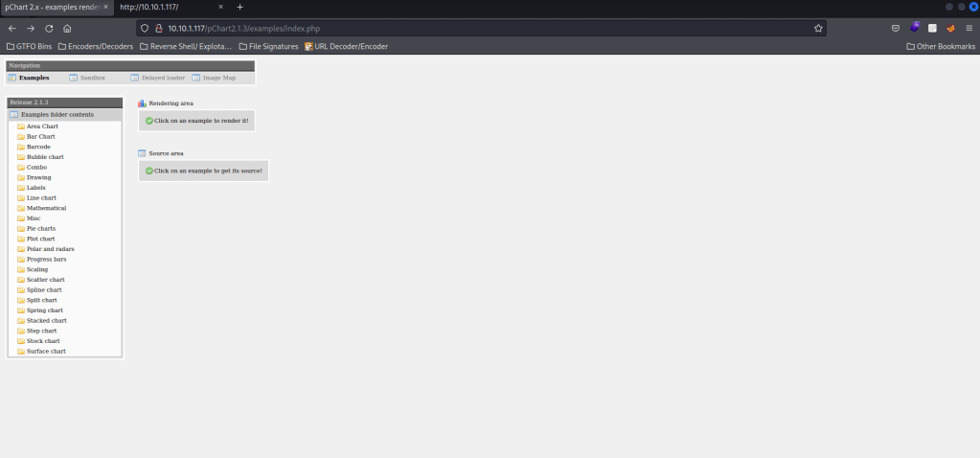
Task: Open the Save to Pocket icon
Action: tap(896, 29)
